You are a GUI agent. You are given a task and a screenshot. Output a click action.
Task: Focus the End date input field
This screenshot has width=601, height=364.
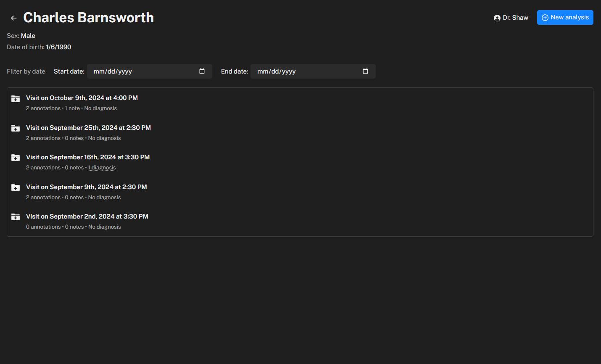(313, 71)
